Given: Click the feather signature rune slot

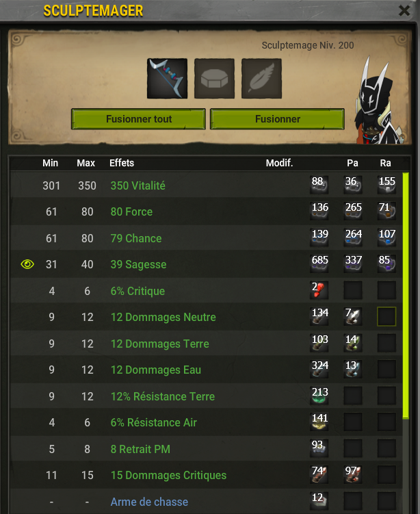Looking at the screenshot, I should click(x=261, y=79).
